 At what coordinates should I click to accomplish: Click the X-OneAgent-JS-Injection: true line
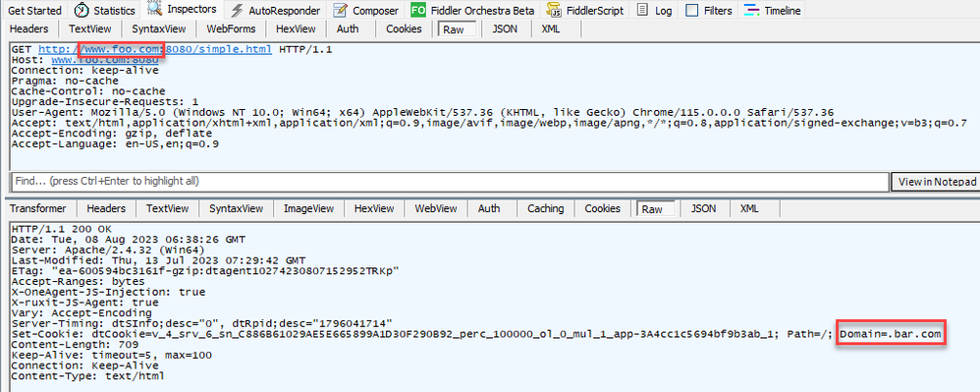[108, 292]
